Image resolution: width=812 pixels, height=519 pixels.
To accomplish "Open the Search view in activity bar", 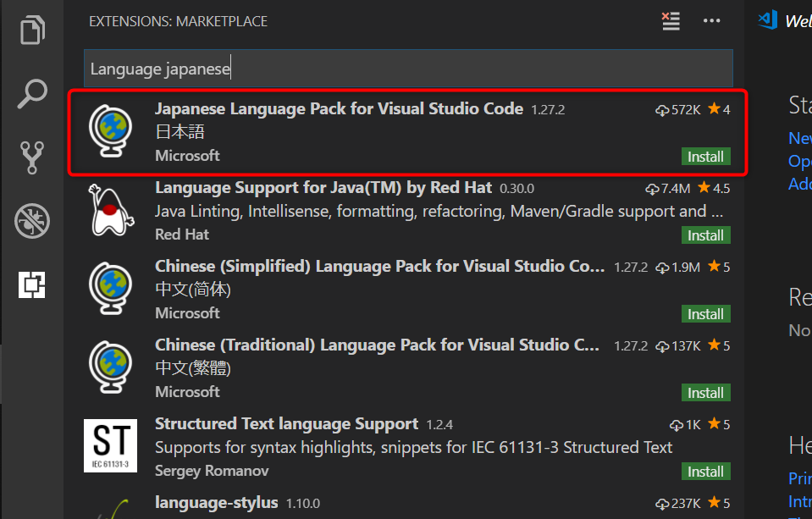I will (x=32, y=94).
